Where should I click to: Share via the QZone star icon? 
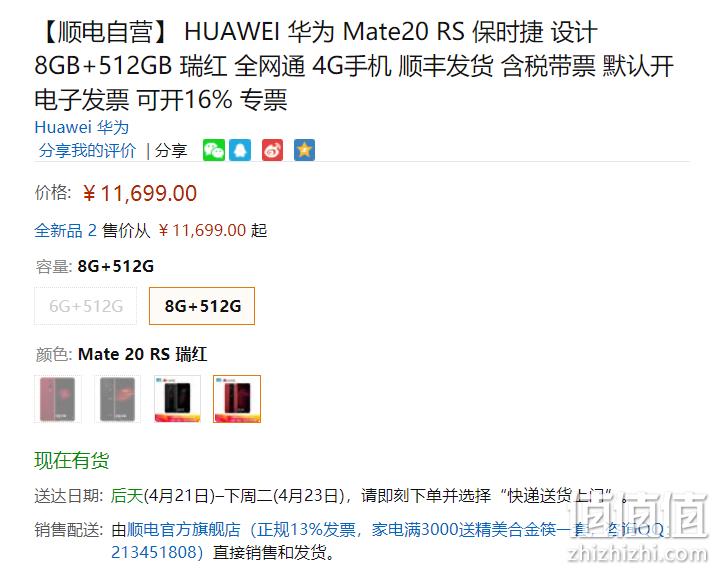[304, 150]
